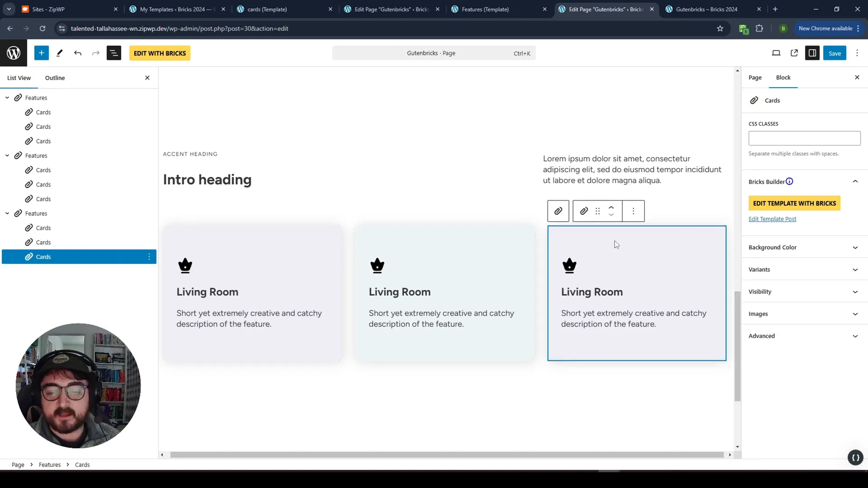This screenshot has height=488, width=868.
Task: Click the edit with pencil icon top left
Action: 60,53
